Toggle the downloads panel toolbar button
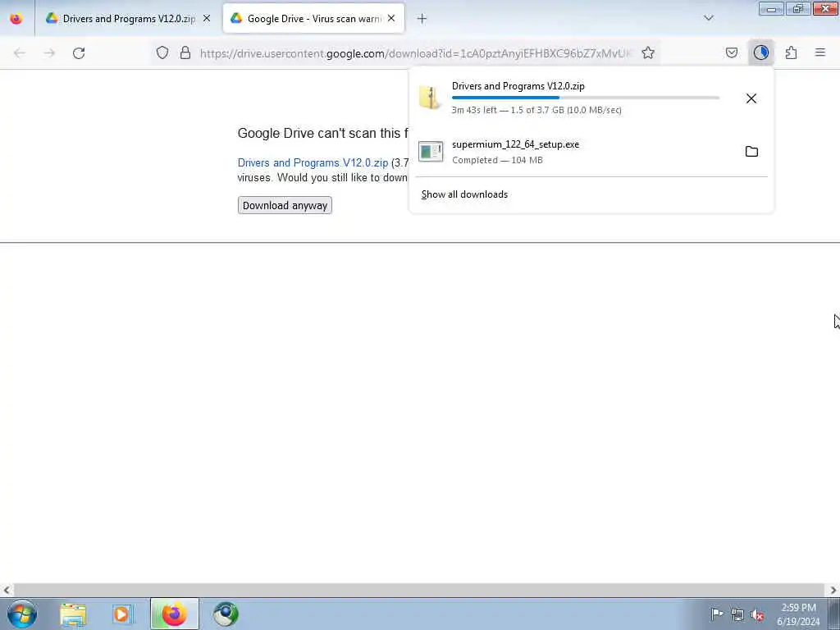 [761, 52]
